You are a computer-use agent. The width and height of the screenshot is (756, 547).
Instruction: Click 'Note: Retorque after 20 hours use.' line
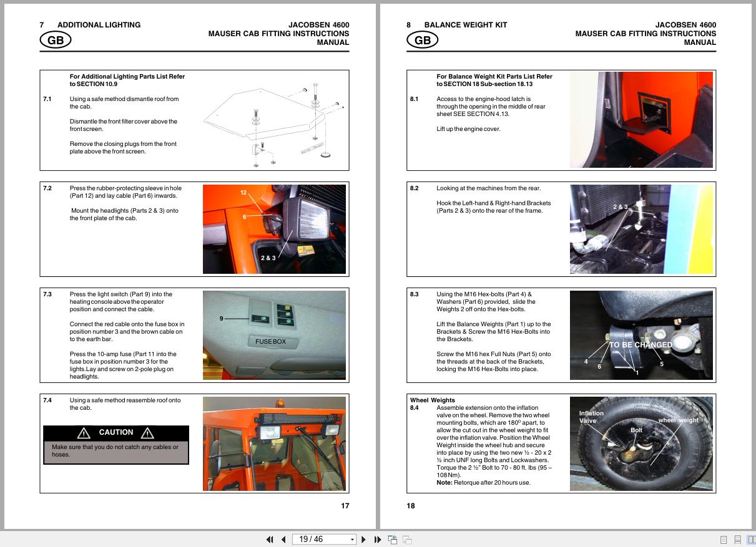coord(483,483)
